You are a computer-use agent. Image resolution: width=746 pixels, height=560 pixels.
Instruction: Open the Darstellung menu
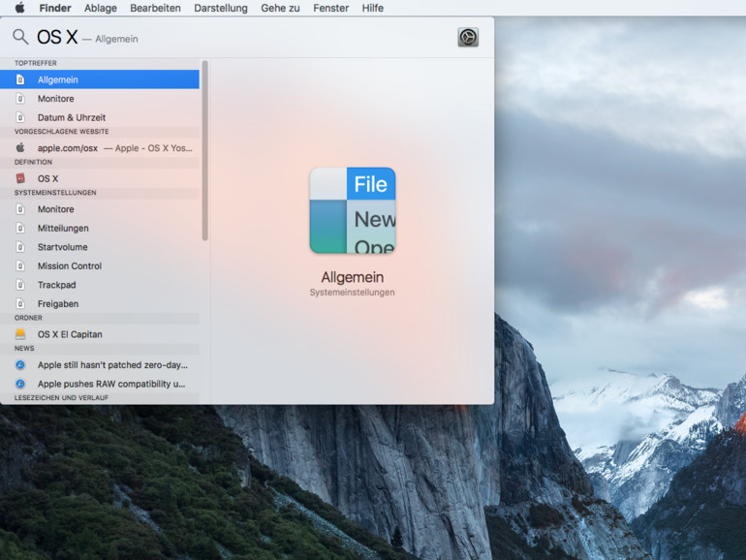(x=221, y=8)
